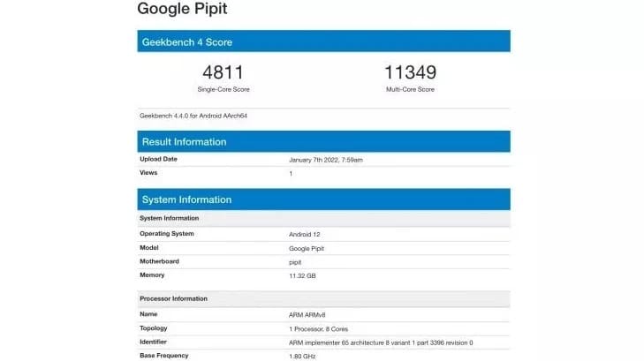
Task: Click the blue System Information header
Action: click(x=323, y=199)
